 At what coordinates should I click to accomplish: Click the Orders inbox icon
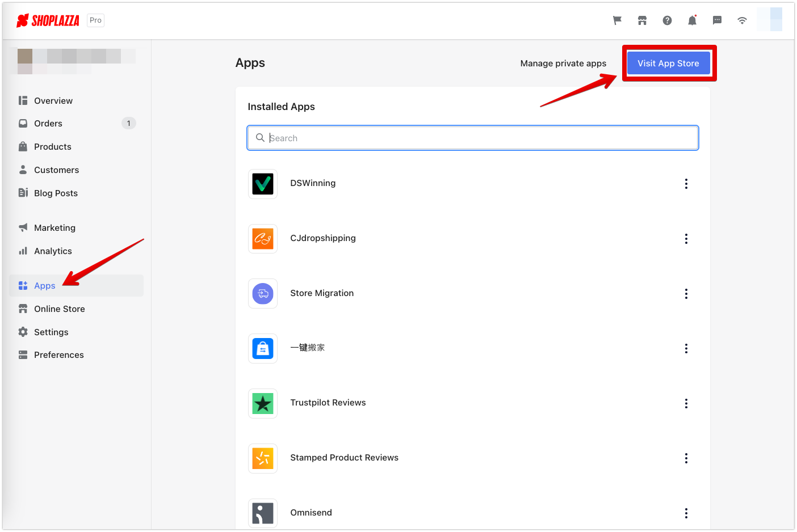[x=23, y=123]
